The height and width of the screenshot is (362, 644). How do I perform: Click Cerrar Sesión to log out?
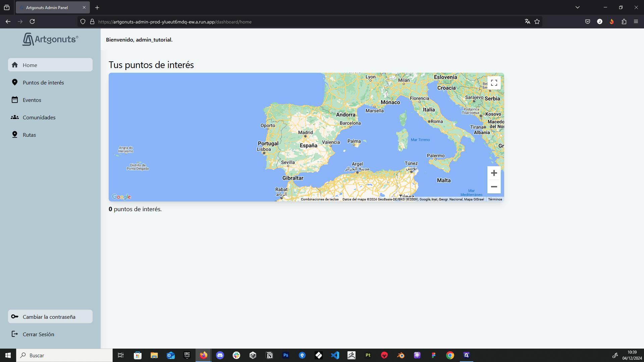coord(50,334)
